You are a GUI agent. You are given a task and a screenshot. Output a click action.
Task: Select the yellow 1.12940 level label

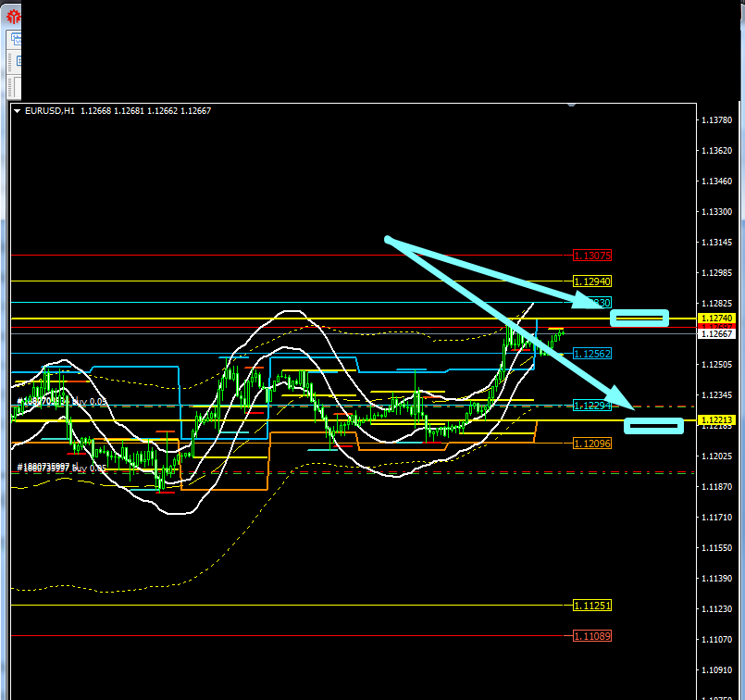click(x=592, y=281)
